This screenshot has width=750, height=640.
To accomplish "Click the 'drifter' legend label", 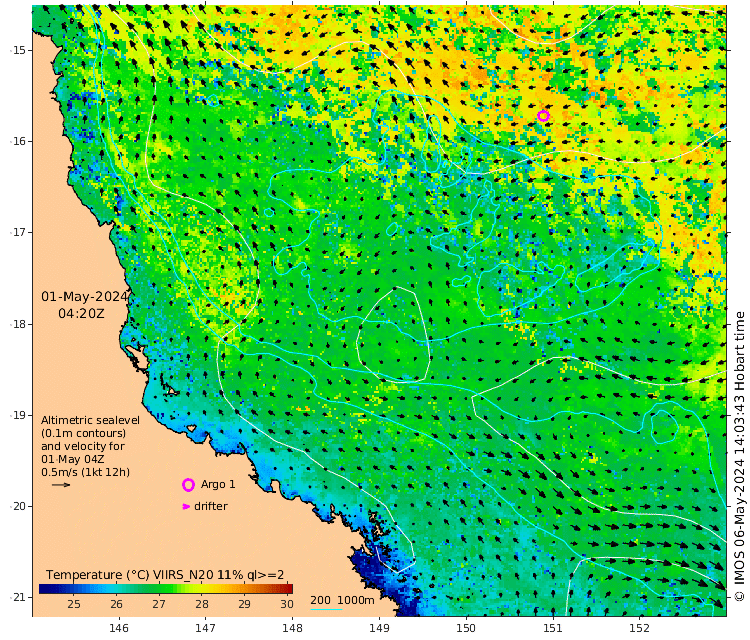I will [x=211, y=506].
